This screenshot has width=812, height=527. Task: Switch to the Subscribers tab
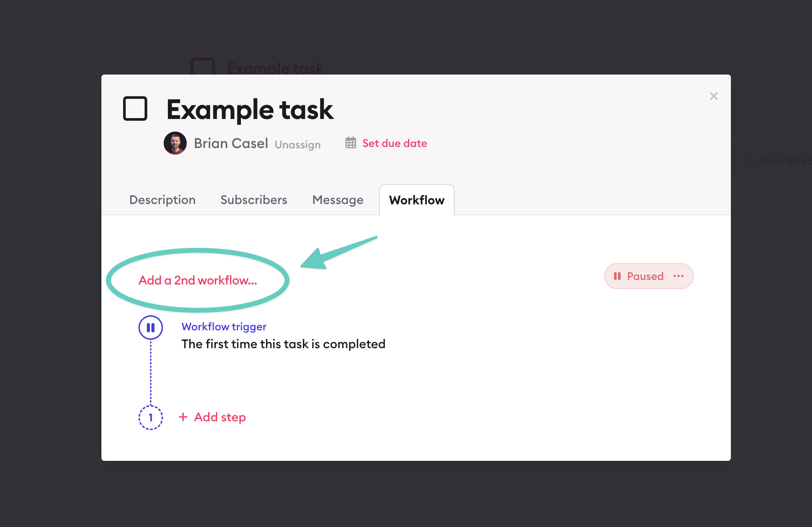click(x=254, y=200)
